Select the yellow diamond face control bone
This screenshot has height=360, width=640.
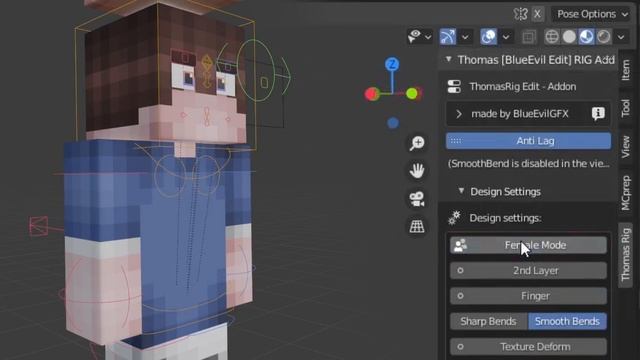click(207, 63)
